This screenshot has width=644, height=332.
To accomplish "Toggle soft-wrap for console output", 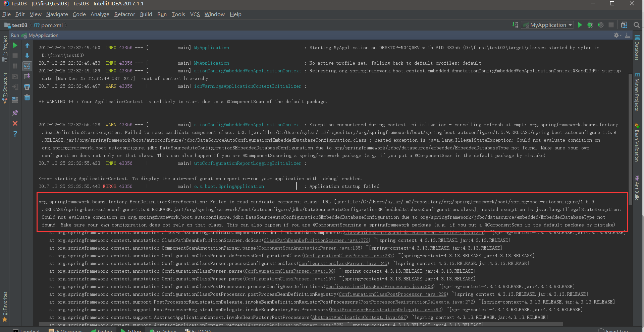I will (27, 66).
